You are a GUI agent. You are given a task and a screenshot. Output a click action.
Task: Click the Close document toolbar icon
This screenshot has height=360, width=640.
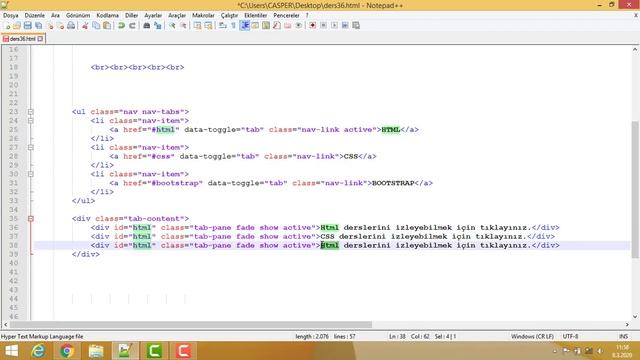[x=50, y=25]
